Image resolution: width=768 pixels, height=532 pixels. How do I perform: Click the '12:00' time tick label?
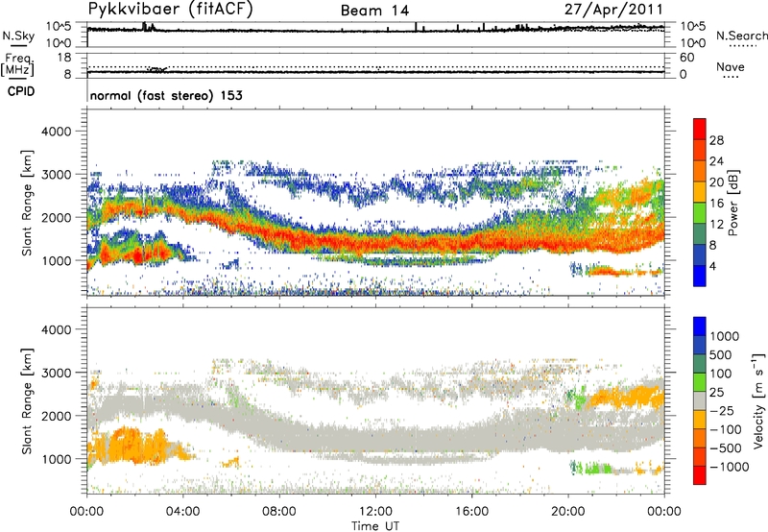pyautogui.click(x=375, y=512)
